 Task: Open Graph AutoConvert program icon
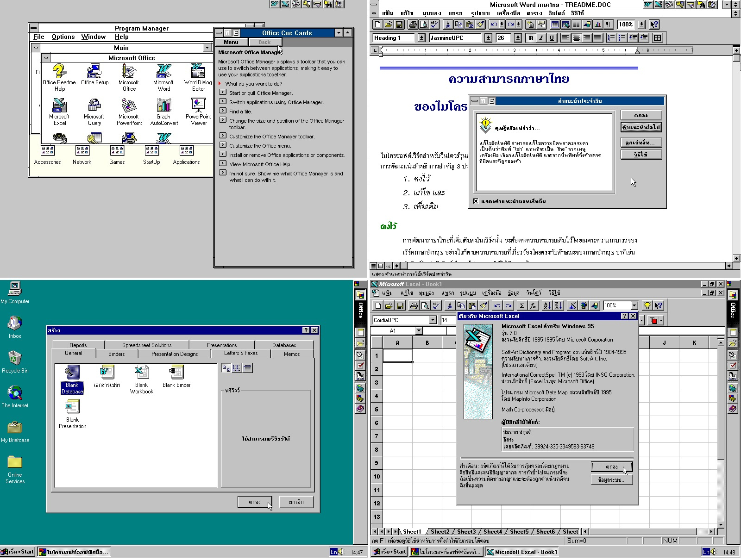click(164, 112)
